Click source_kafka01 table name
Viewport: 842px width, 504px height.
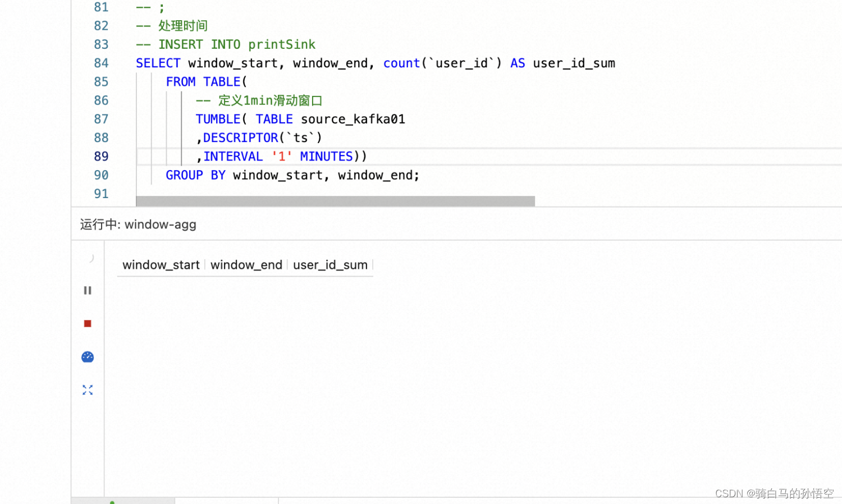pos(353,119)
